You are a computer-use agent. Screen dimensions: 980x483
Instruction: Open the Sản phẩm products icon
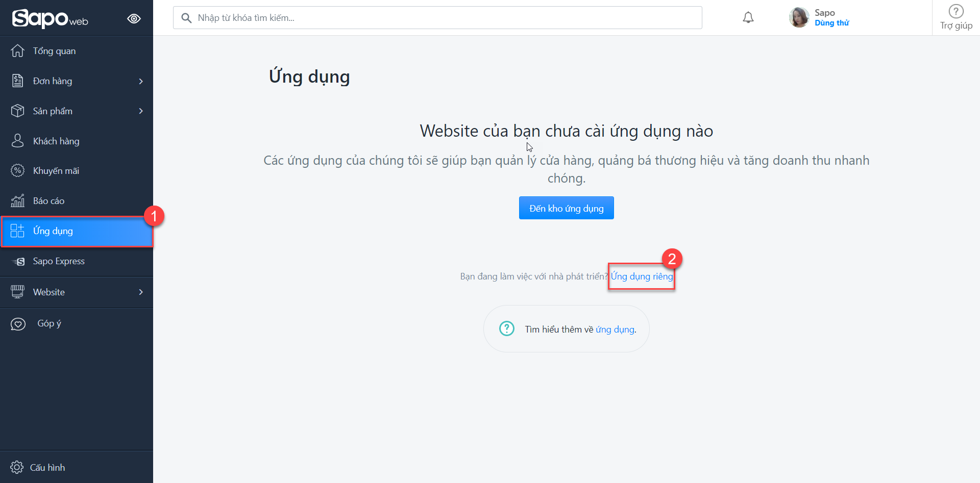18,111
